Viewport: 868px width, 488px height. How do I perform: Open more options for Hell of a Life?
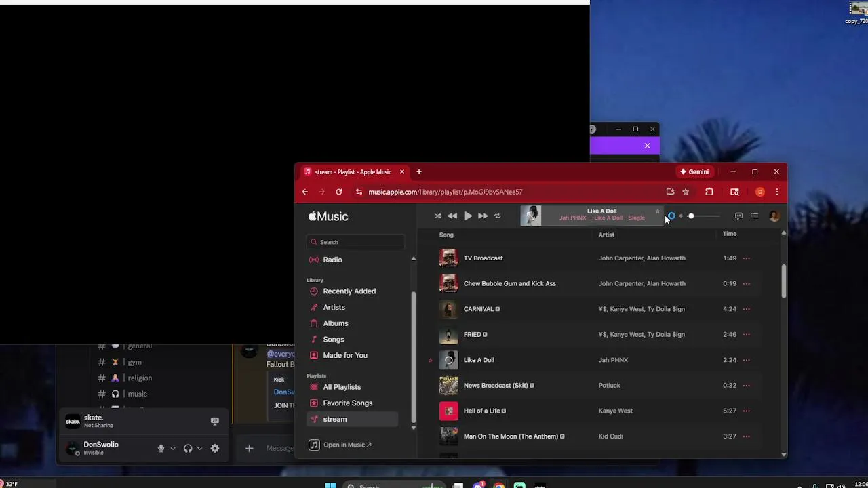(747, 411)
